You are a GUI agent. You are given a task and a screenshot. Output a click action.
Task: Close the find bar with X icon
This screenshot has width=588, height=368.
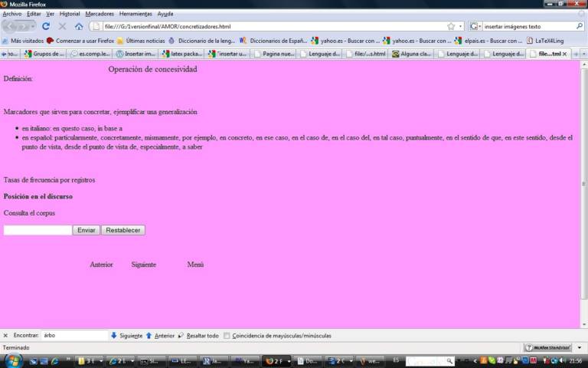point(5,335)
